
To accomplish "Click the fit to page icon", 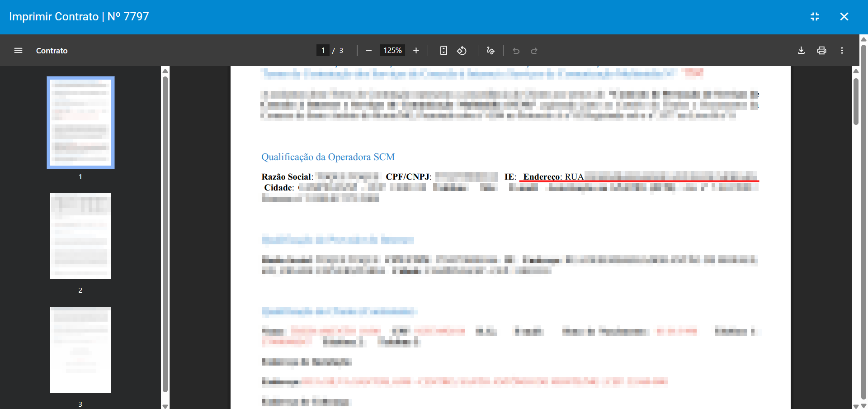I will point(443,51).
